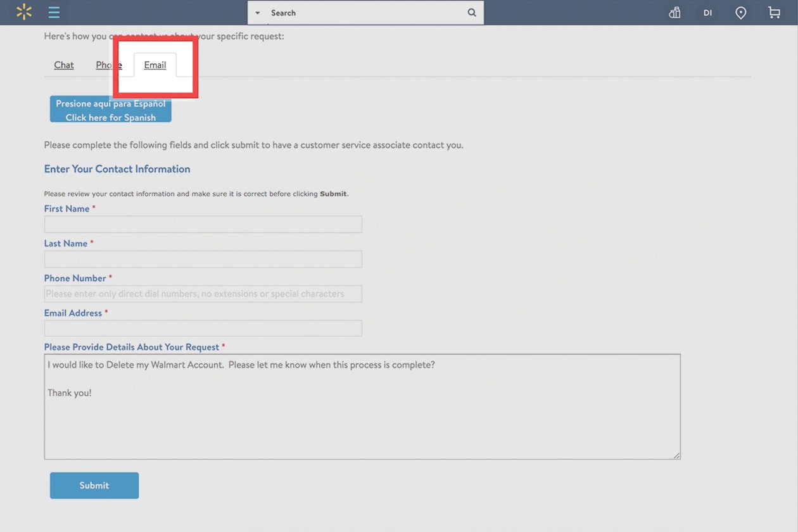Submit the contact form
Image resolution: width=798 pixels, height=532 pixels.
pyautogui.click(x=94, y=485)
